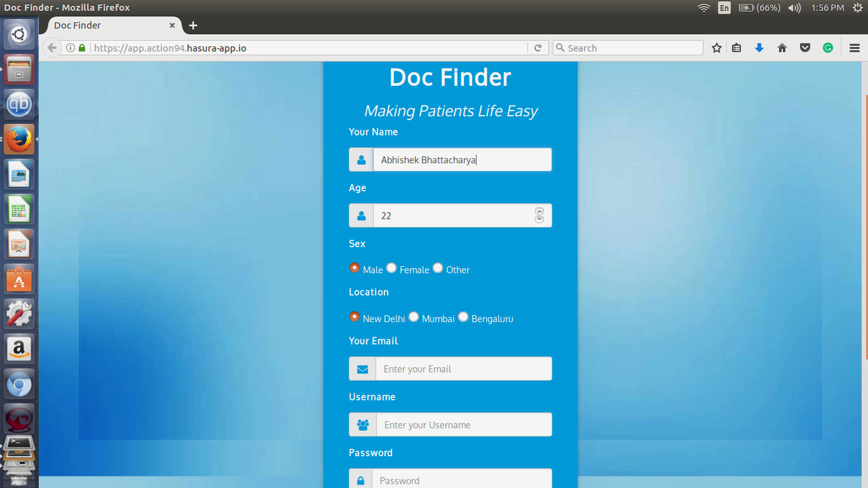
Task: Open the Wi-Fi network indicator
Action: [703, 8]
